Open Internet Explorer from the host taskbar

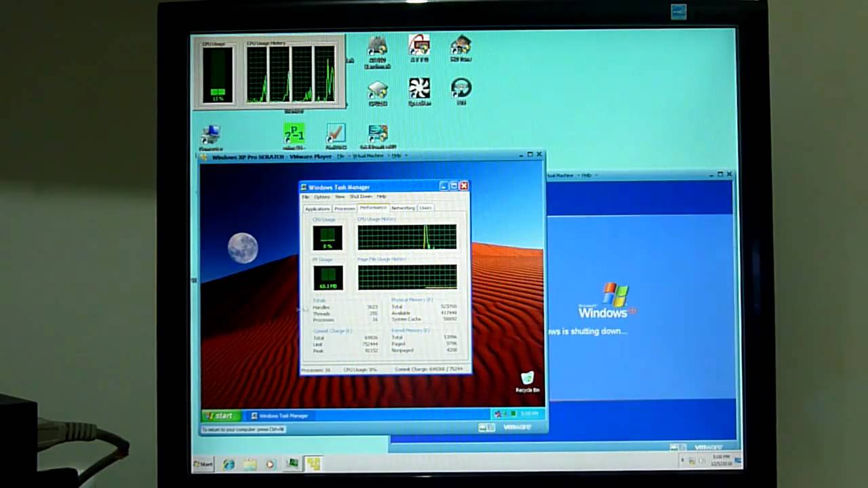click(x=229, y=464)
